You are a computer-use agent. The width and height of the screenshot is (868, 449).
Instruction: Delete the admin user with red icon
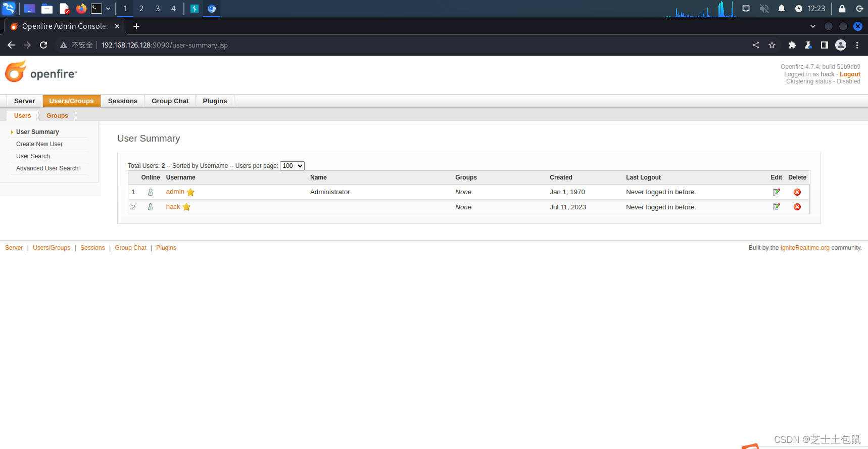coord(797,192)
